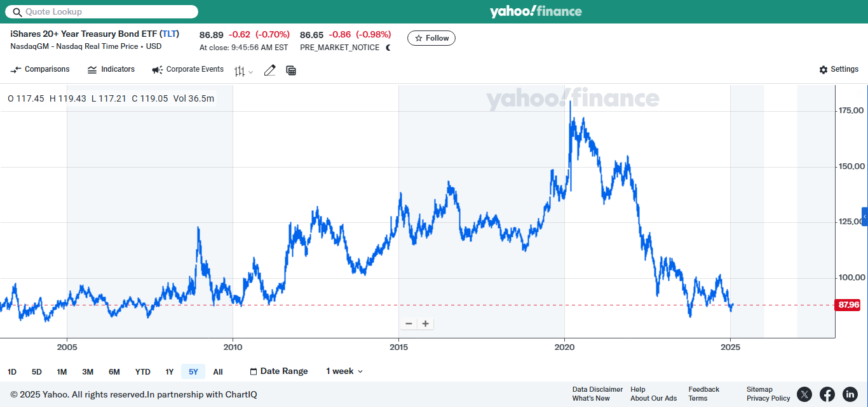Image resolution: width=868 pixels, height=407 pixels.
Task: Click the 2025 label on time axis
Action: point(731,347)
